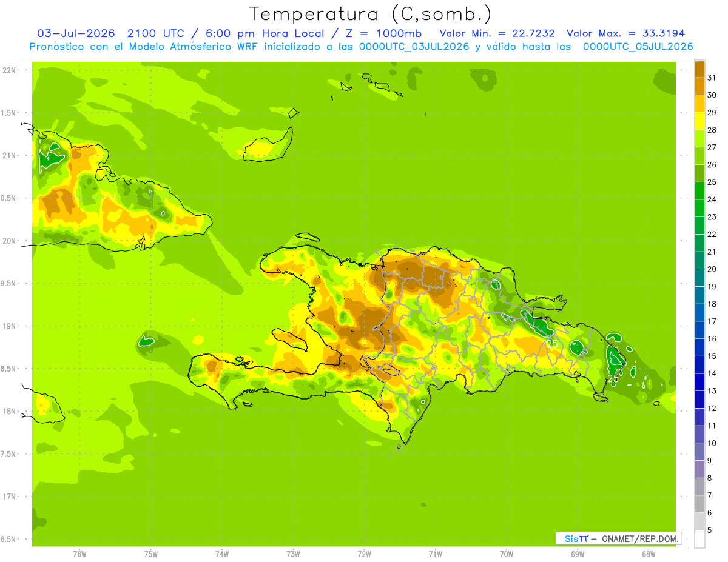Click latitude axis label '18N'
Screen dimensions: 728x562
click(x=10, y=411)
